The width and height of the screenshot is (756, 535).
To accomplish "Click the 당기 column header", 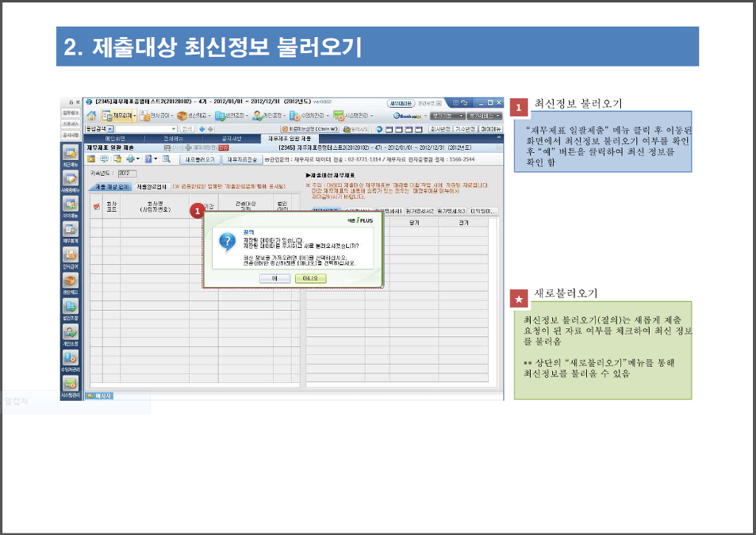I will click(414, 223).
